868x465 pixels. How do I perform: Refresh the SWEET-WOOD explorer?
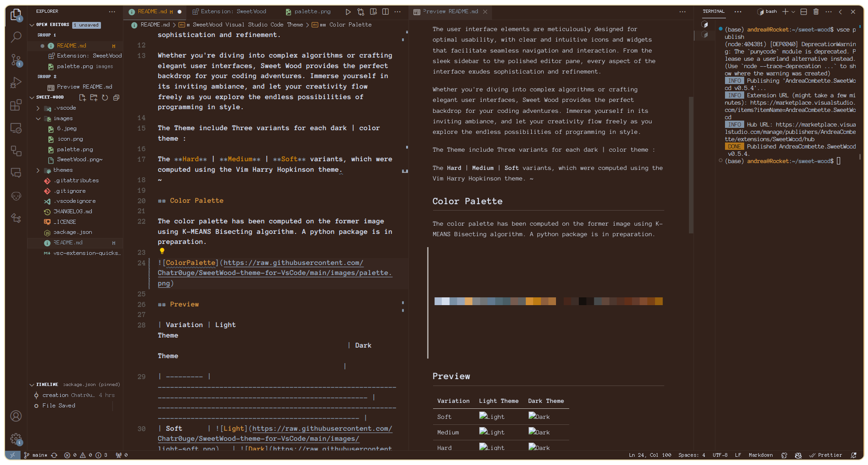pyautogui.click(x=105, y=97)
